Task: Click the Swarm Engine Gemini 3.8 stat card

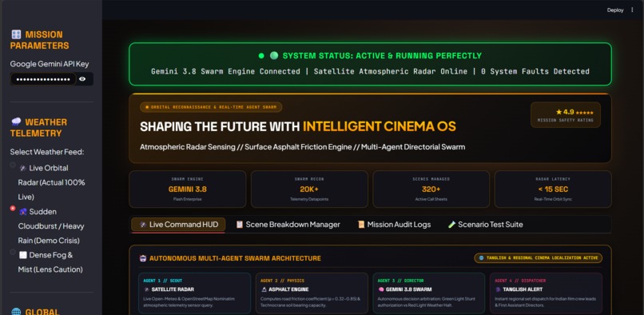Action: (x=187, y=189)
